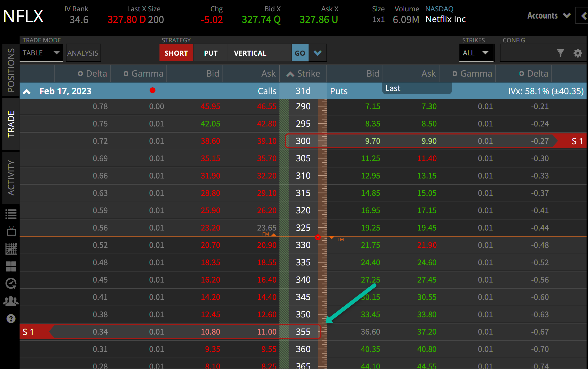This screenshot has width=588, height=369.
Task: Toggle the Gamma column indicator on puts side
Action: (455, 73)
